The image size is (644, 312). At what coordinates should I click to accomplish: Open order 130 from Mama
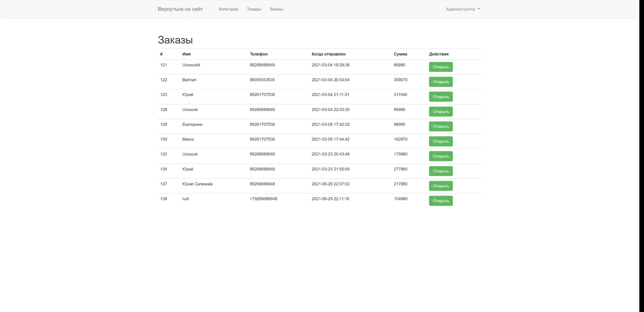441,141
